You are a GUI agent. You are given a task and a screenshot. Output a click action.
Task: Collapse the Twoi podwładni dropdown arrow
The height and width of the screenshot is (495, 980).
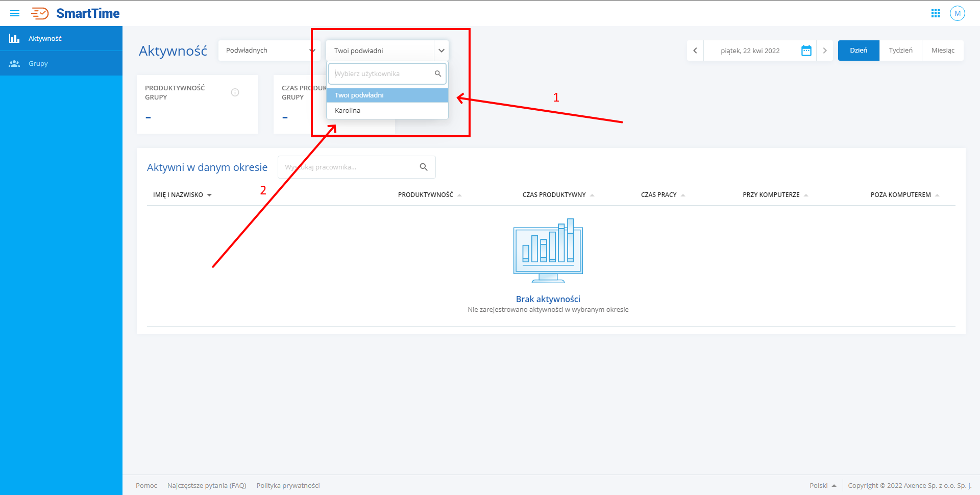click(441, 51)
